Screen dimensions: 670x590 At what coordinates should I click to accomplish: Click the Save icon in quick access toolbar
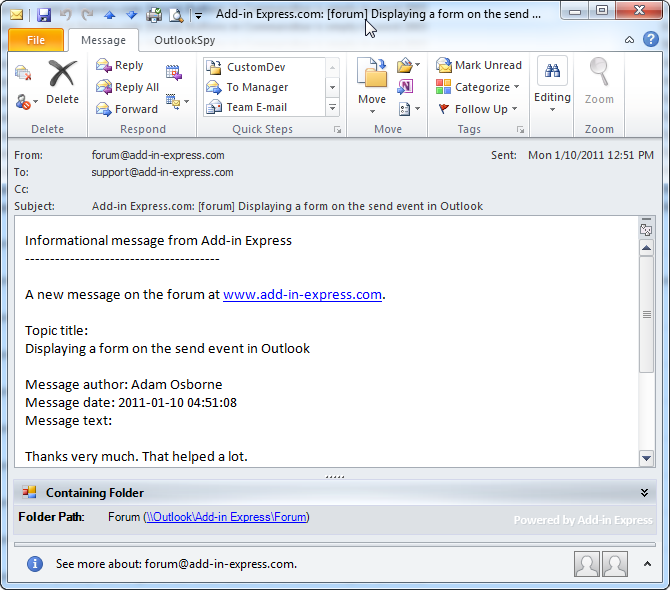click(44, 15)
